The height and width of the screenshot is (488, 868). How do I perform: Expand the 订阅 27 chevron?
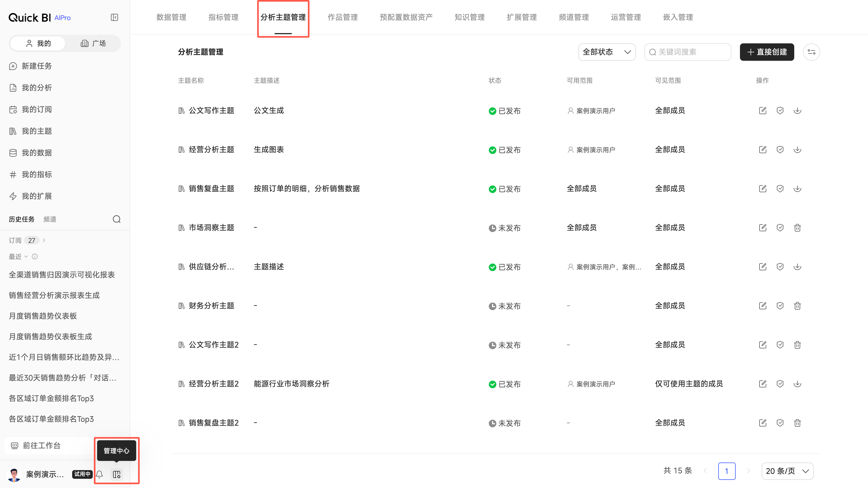click(x=44, y=240)
